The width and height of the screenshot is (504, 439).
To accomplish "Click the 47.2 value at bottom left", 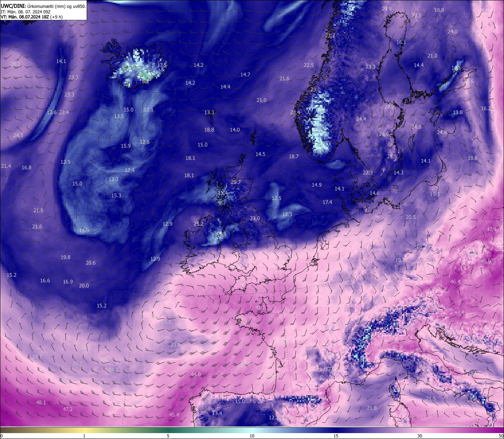I will pyautogui.click(x=68, y=409).
